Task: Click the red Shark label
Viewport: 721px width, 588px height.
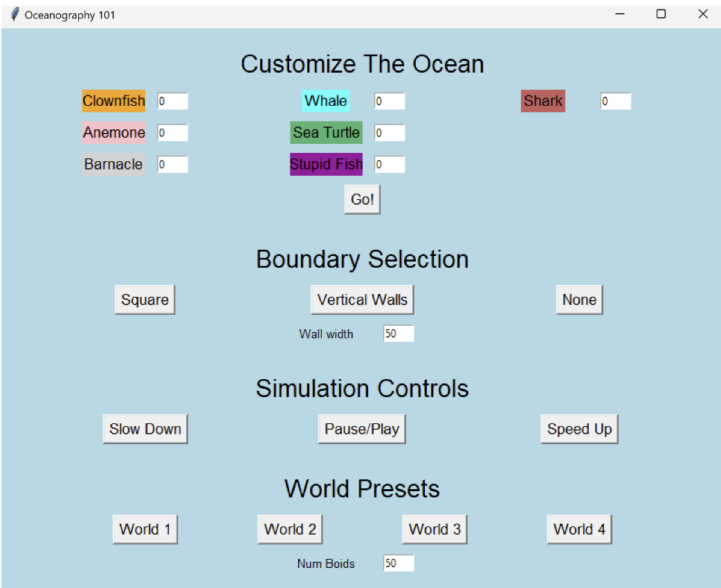Action: pyautogui.click(x=543, y=101)
